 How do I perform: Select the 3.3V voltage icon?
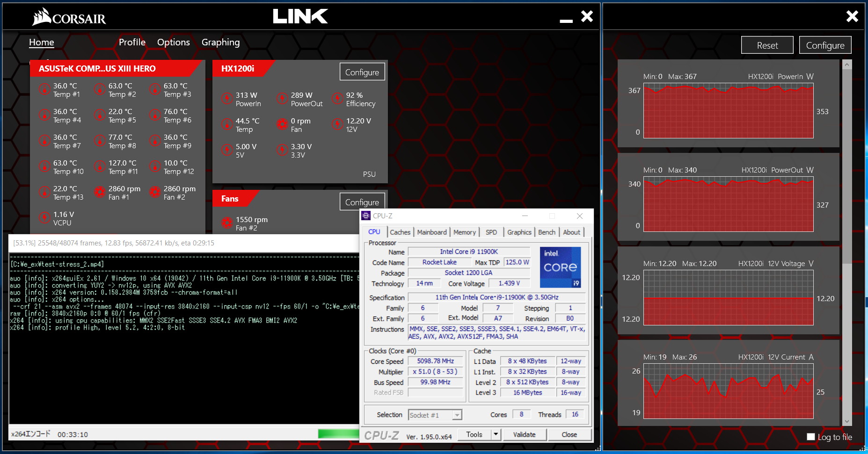(282, 150)
